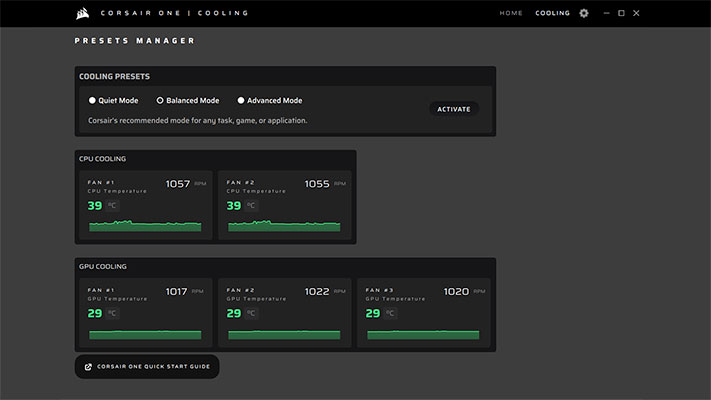Switch to the Cooling tab
The height and width of the screenshot is (400, 711).
pyautogui.click(x=552, y=14)
